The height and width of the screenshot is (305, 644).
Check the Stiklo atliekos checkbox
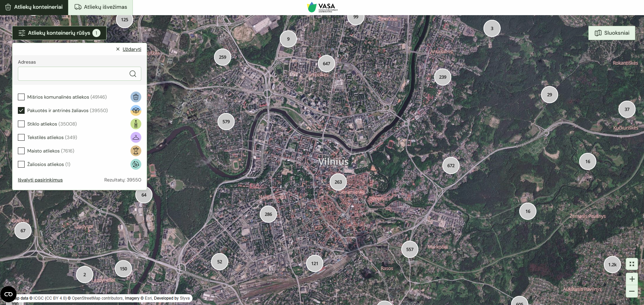click(21, 124)
